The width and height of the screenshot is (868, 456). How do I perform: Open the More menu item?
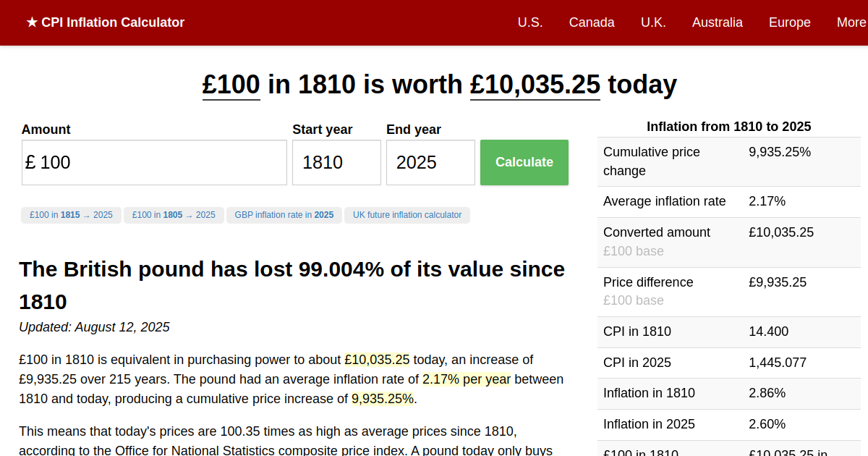[851, 22]
